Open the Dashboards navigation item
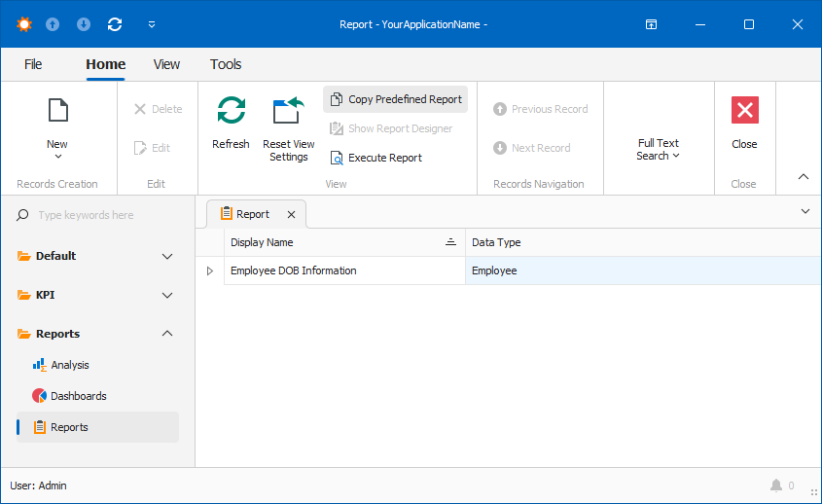This screenshot has width=822, height=504. point(69,396)
